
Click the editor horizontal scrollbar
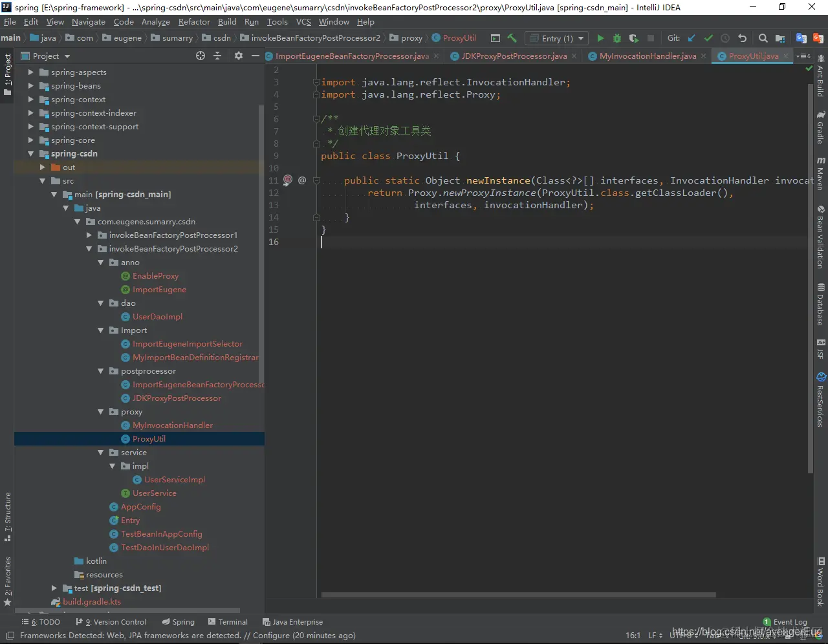click(x=518, y=595)
